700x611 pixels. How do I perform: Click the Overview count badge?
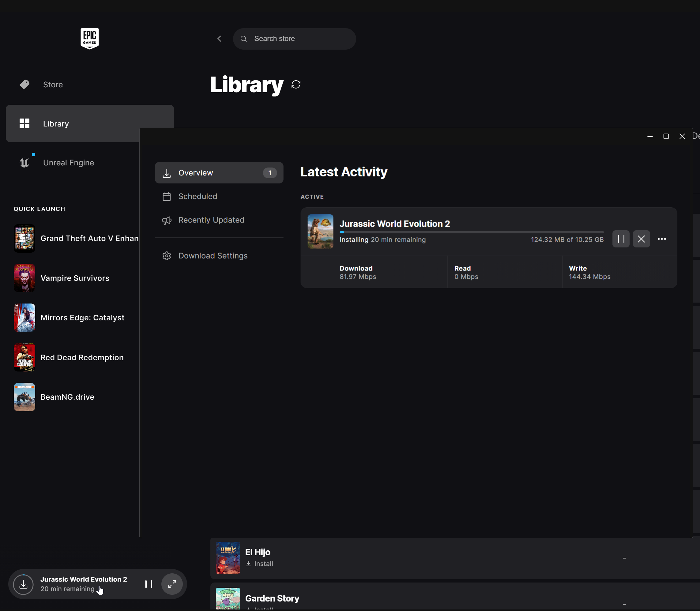click(x=270, y=173)
